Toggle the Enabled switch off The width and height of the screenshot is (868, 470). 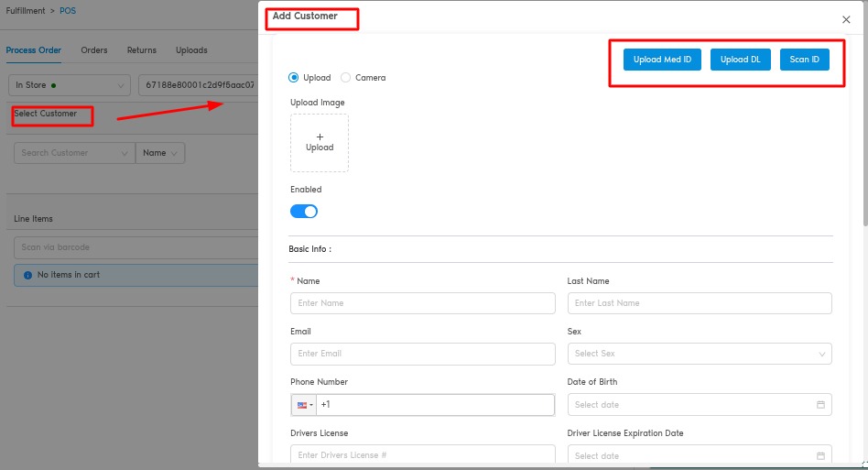(x=304, y=212)
